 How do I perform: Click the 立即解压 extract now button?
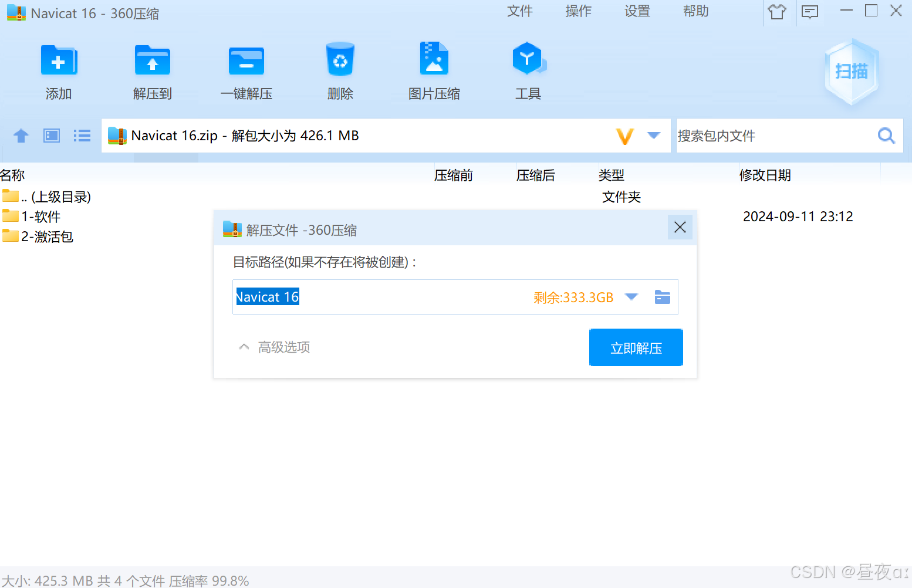pyautogui.click(x=636, y=347)
